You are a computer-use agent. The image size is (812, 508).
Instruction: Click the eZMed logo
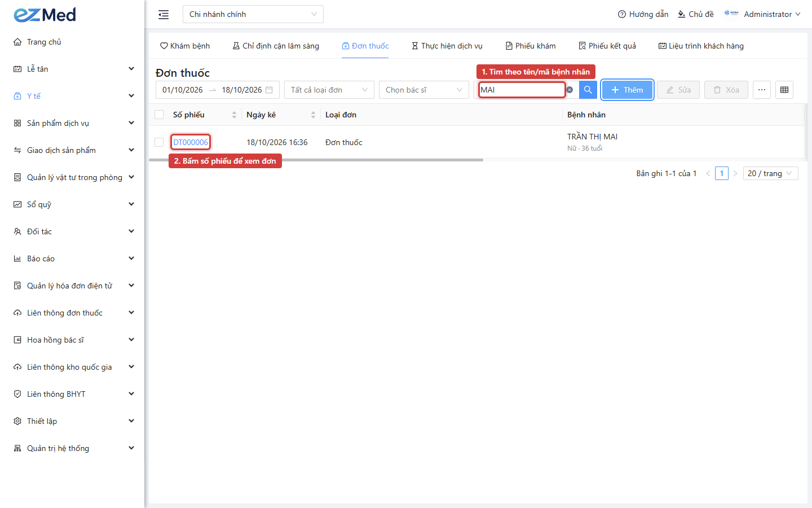(x=45, y=15)
